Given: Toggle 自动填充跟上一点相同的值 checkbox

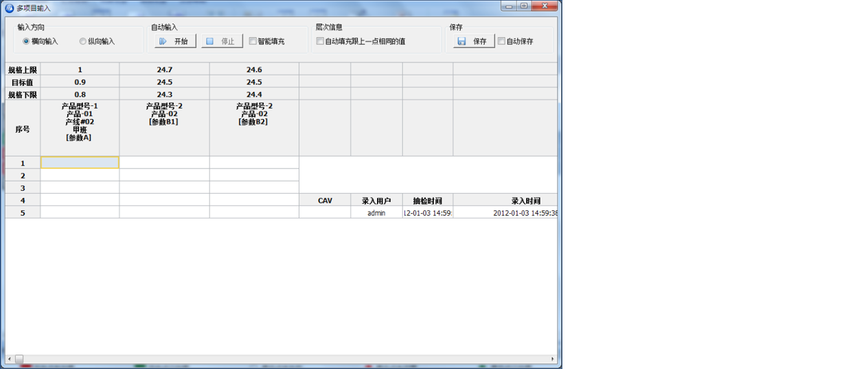Looking at the screenshot, I should point(320,41).
